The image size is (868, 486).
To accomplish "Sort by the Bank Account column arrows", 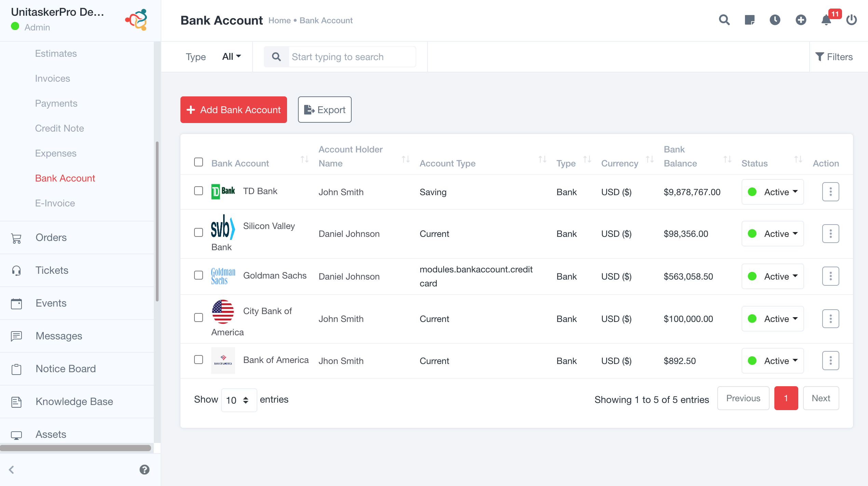I will tap(304, 159).
